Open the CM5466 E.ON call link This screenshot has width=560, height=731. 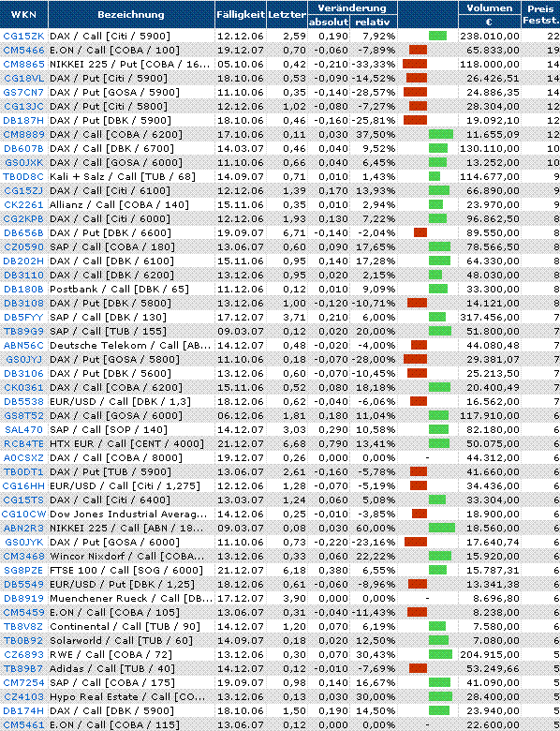(x=23, y=50)
